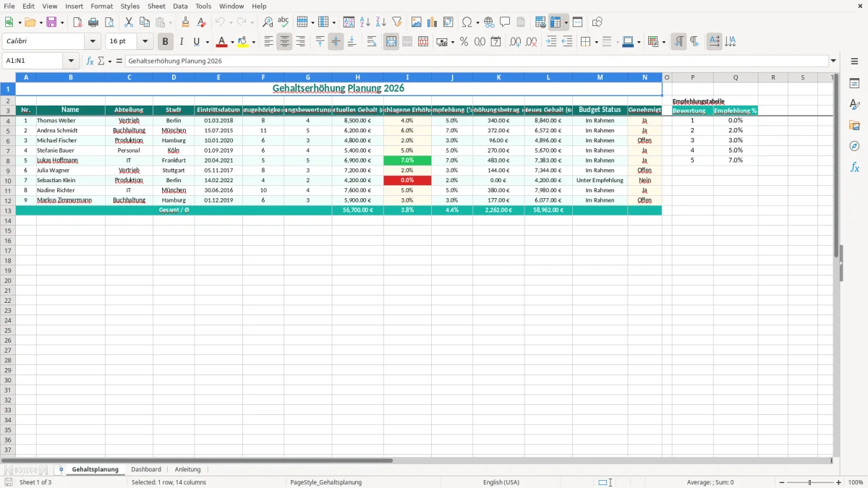The width and height of the screenshot is (868, 488).
Task: Click the Format as Date icon
Action: pyautogui.click(x=495, y=42)
